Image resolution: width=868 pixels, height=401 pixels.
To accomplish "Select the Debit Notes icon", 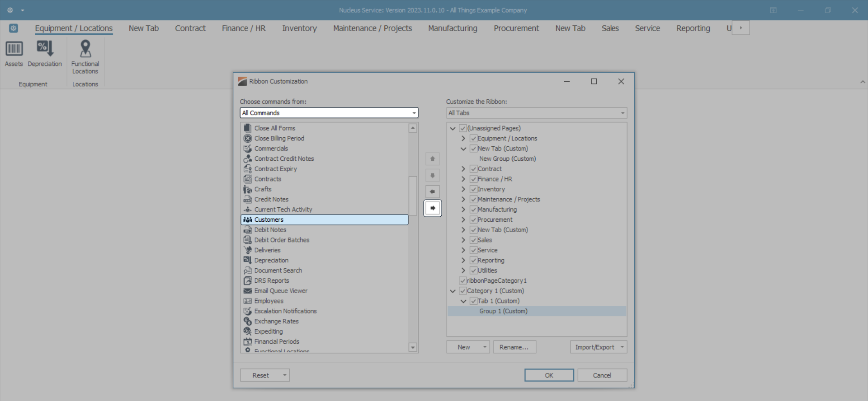I will pyautogui.click(x=248, y=230).
